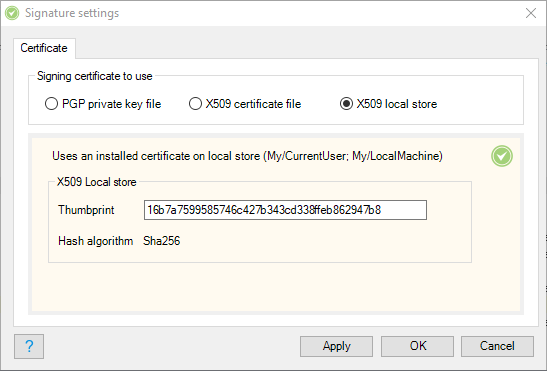Click the green validation checkmark icon
The image size is (547, 371).
click(502, 156)
